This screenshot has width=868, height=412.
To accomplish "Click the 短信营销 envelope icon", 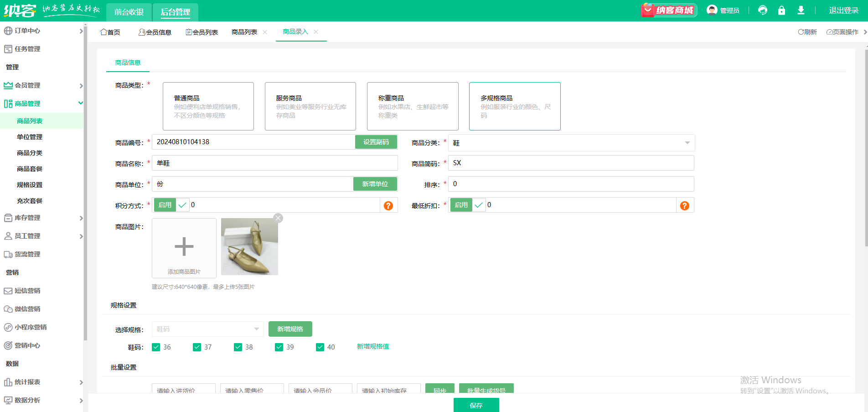I will click(8, 291).
